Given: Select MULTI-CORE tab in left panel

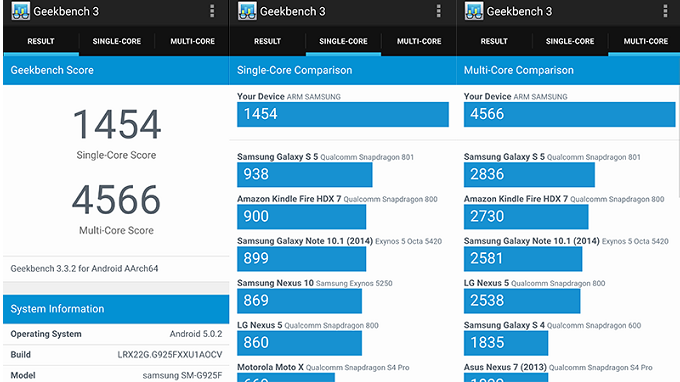Looking at the screenshot, I should pos(192,41).
